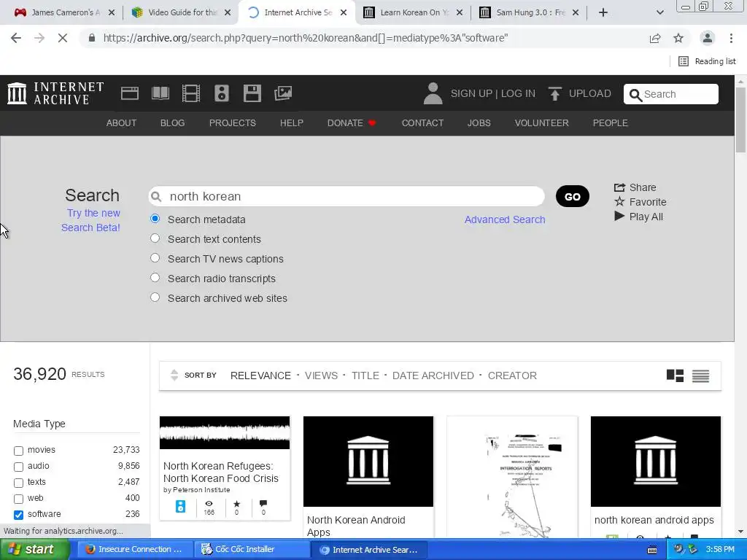This screenshot has height=560, width=747.
Task: Open the Audio speaker icon
Action: [x=222, y=93]
